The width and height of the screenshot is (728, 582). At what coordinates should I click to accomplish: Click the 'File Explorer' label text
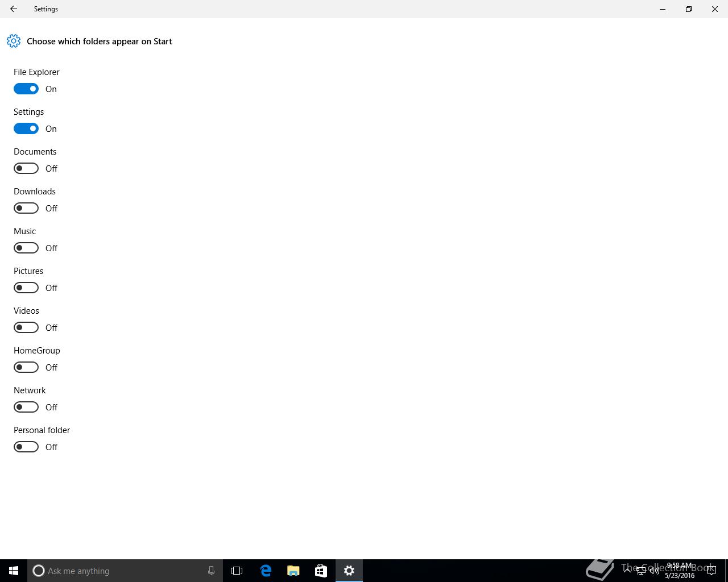pyautogui.click(x=36, y=72)
